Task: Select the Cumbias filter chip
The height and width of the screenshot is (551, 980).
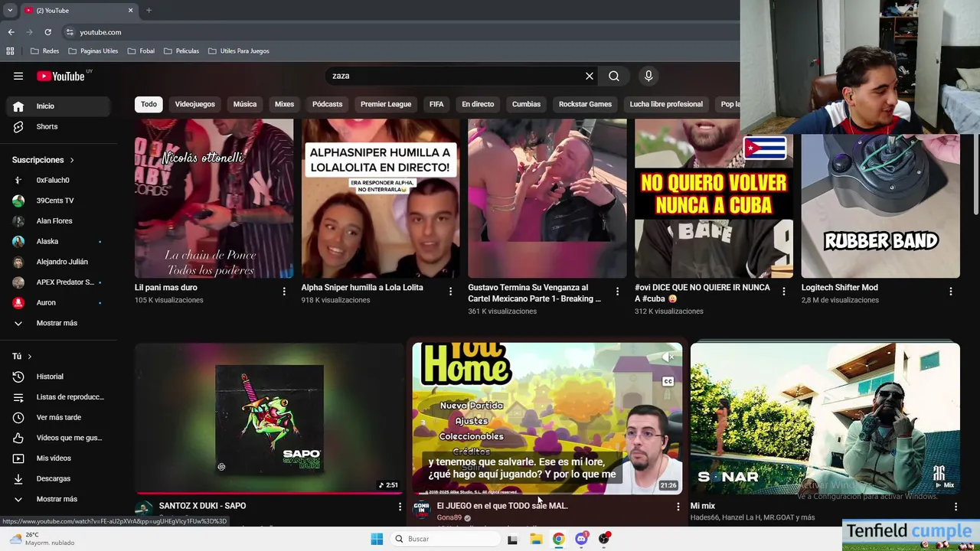Action: (526, 104)
